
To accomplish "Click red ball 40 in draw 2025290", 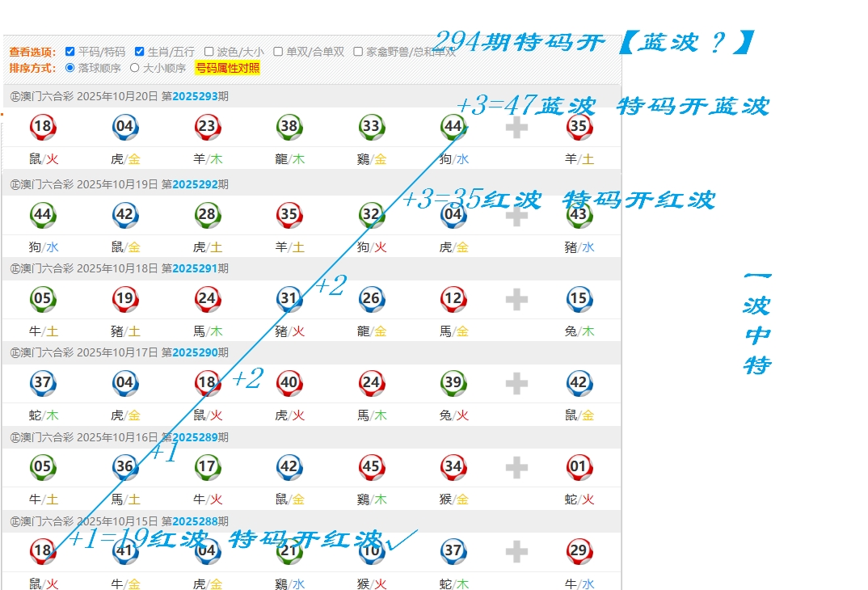I will tap(289, 383).
